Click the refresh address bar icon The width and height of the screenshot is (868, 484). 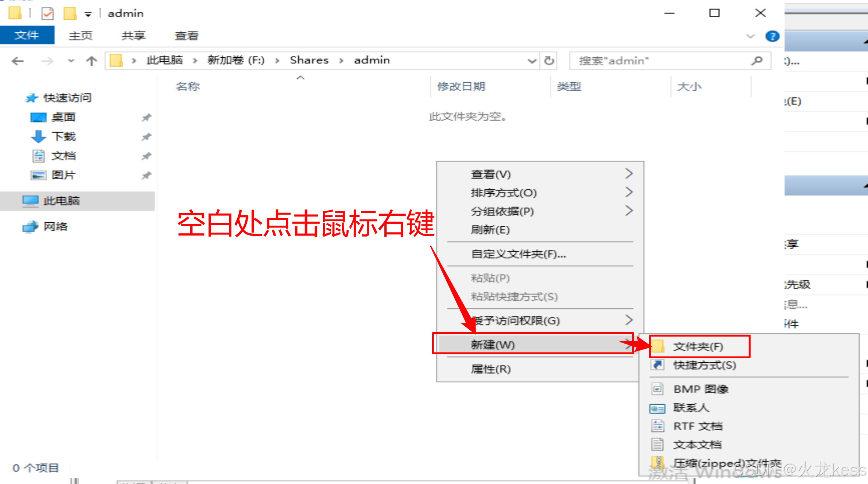point(549,61)
